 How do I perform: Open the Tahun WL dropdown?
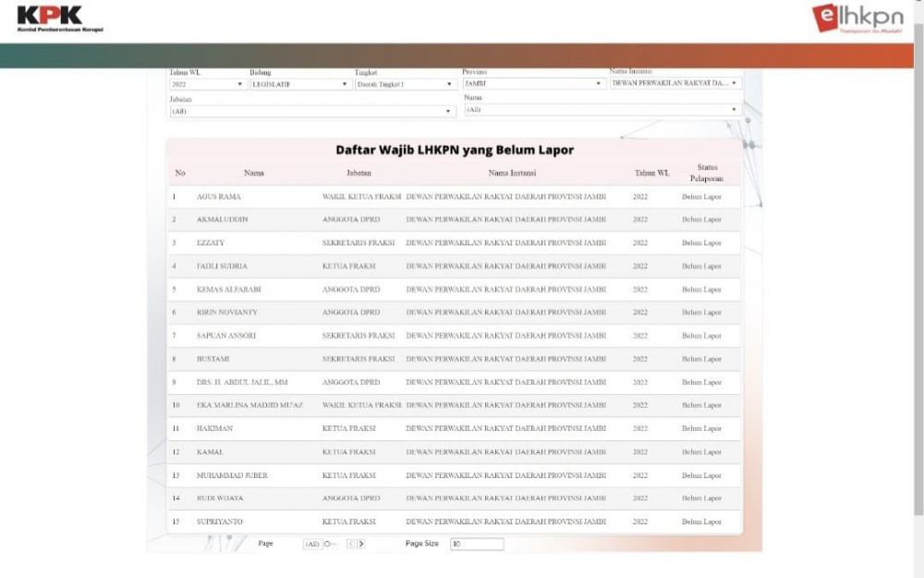(207, 84)
